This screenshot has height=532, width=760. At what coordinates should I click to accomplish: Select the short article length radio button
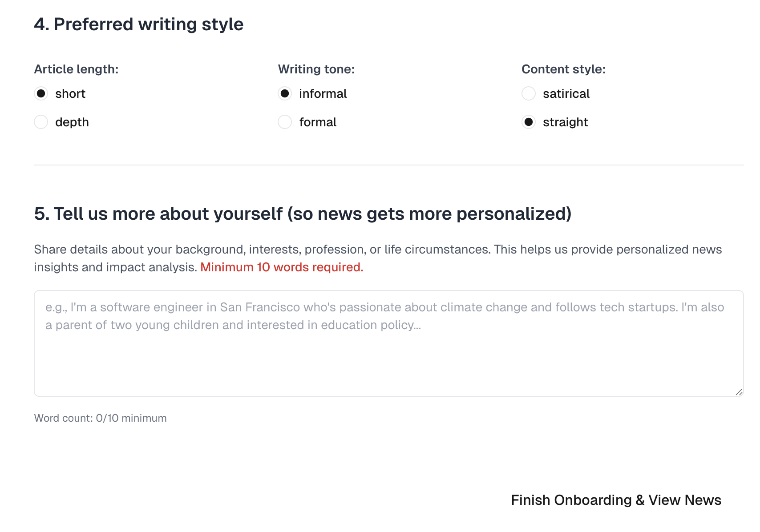pyautogui.click(x=41, y=94)
